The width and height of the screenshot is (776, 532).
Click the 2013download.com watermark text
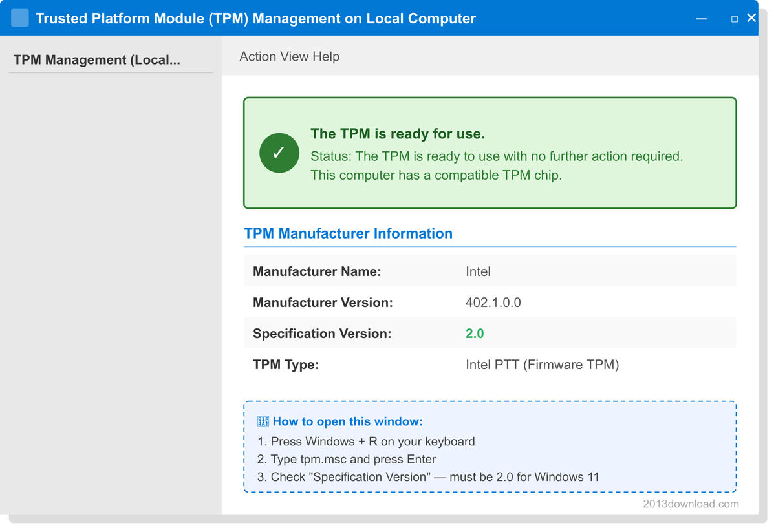(x=691, y=504)
